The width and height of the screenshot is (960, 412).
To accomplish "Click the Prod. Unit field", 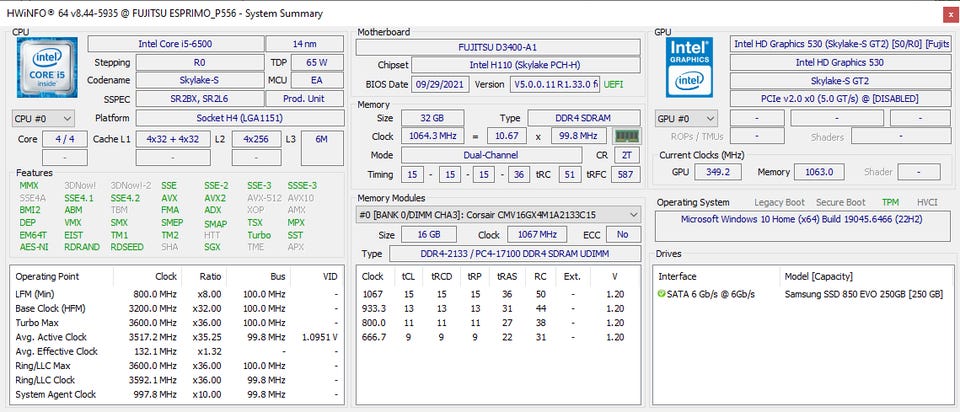I will click(x=304, y=99).
